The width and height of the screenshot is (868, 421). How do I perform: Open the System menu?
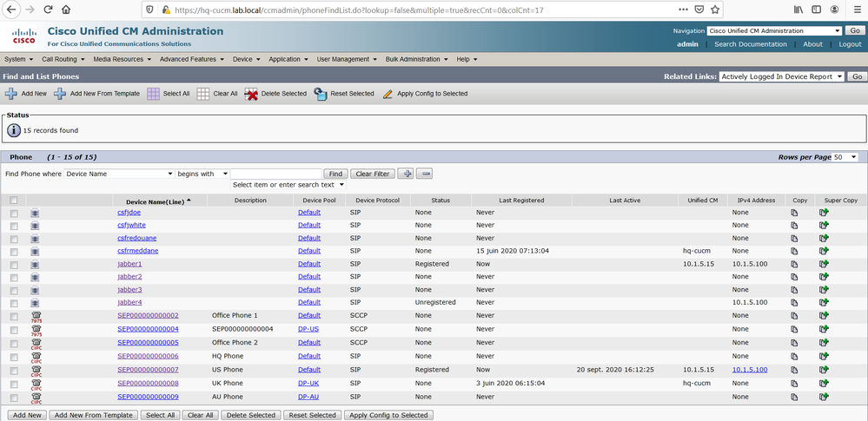19,59
